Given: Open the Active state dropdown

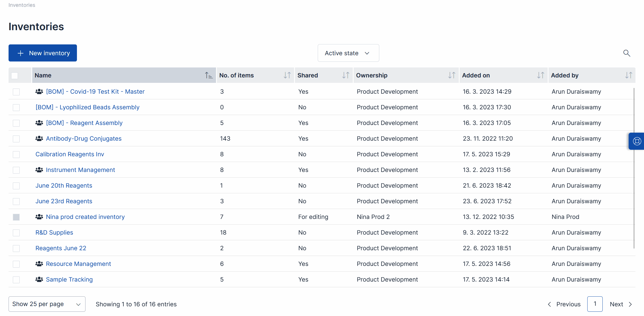Looking at the screenshot, I should click(348, 53).
